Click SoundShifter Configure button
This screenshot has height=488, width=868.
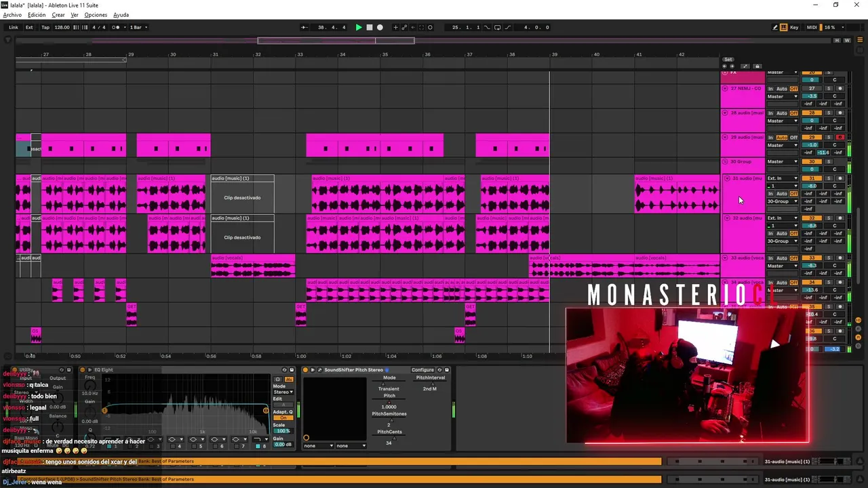[x=422, y=370]
